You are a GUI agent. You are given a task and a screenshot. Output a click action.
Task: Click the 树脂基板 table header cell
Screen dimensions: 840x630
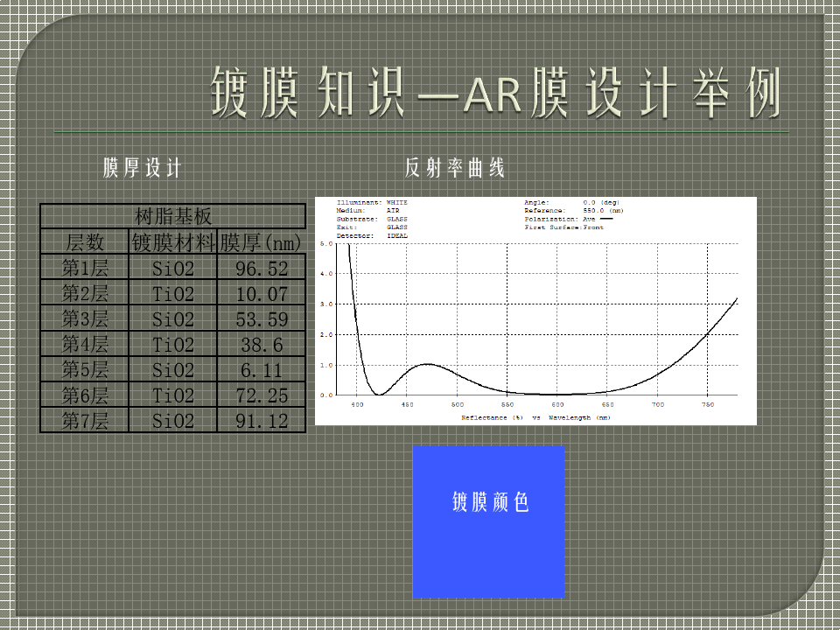coord(172,216)
